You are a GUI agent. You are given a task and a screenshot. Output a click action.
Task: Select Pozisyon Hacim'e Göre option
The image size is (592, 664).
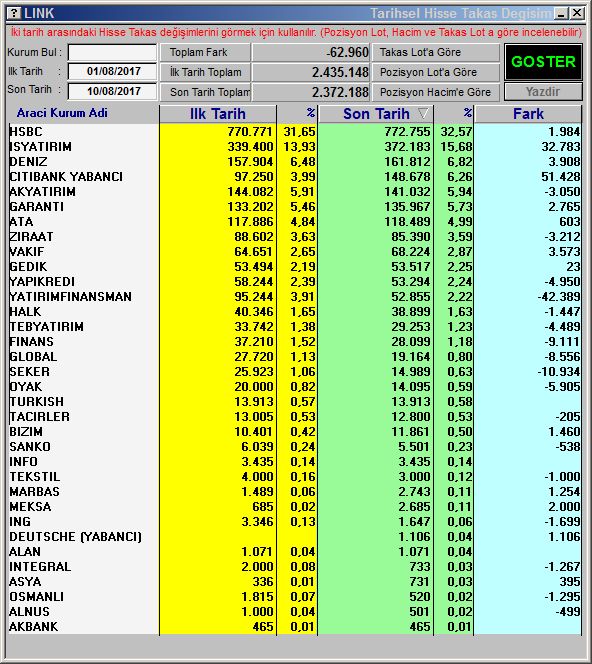(436, 92)
